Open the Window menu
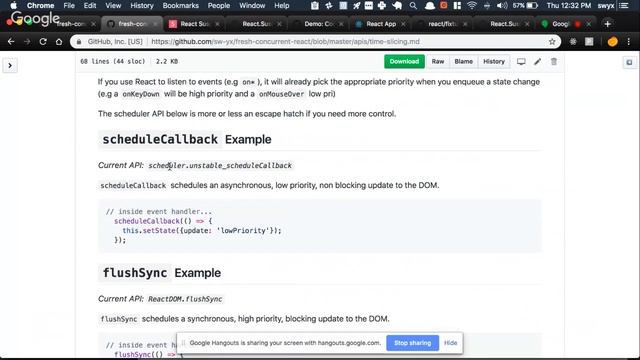Screen dimensions: 640x360 (x=252, y=6)
